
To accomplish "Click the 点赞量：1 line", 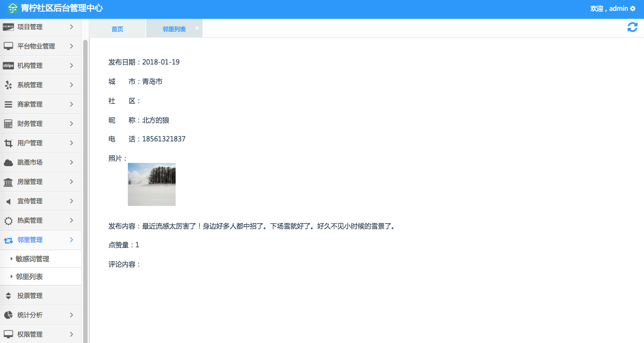I will pos(124,245).
